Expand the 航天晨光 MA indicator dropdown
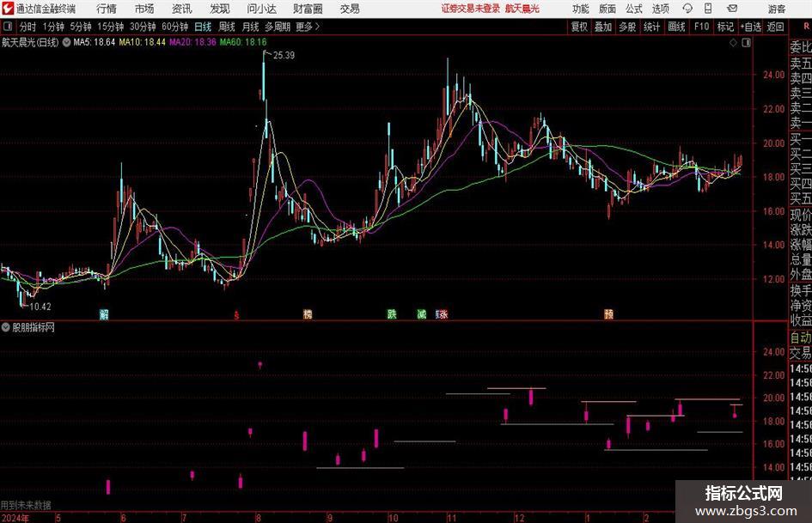This screenshot has height=523, width=812. coord(66,42)
